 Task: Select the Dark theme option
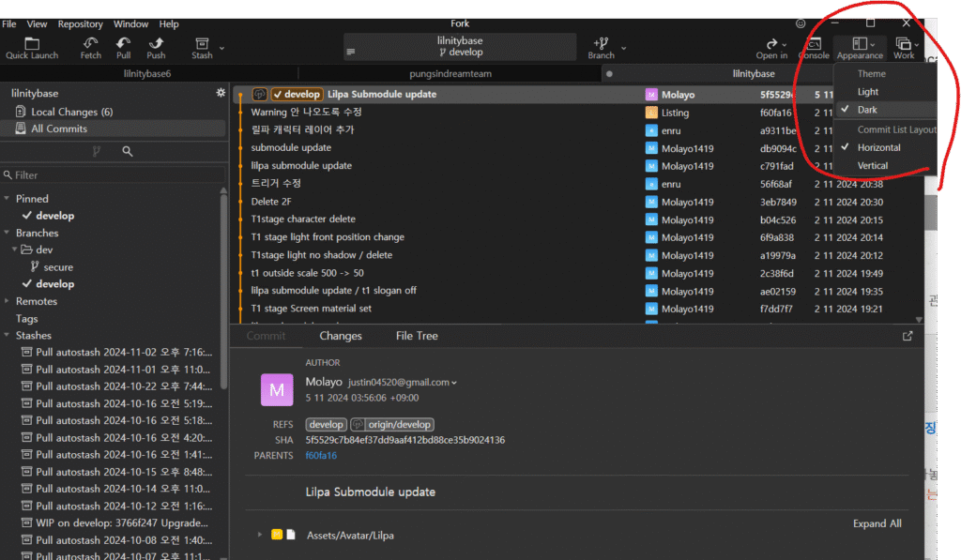click(867, 110)
